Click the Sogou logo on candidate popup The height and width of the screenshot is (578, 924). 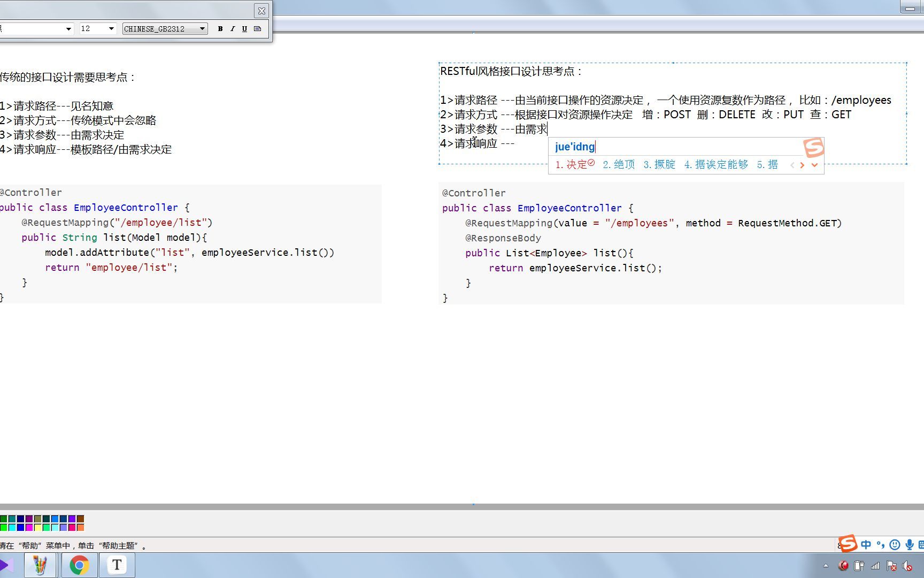coord(813,147)
